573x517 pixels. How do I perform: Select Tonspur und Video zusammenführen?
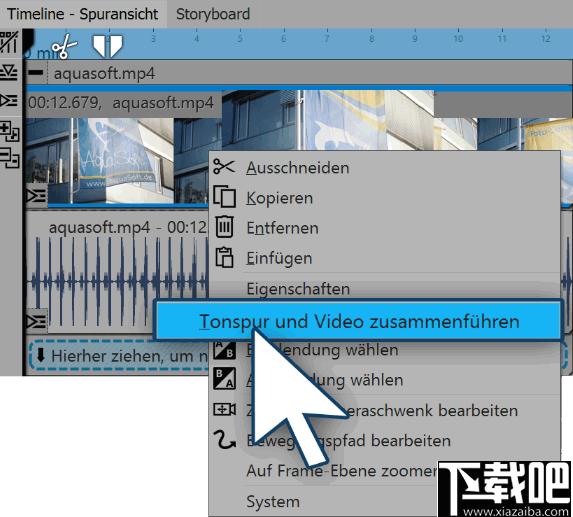coord(359,321)
